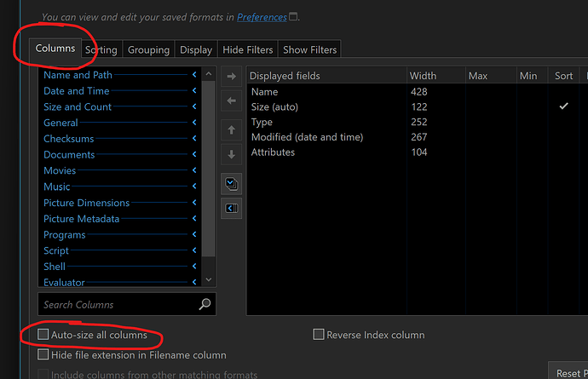Image resolution: width=588 pixels, height=379 pixels.
Task: Click the check-all copy icon button
Action: click(232, 184)
